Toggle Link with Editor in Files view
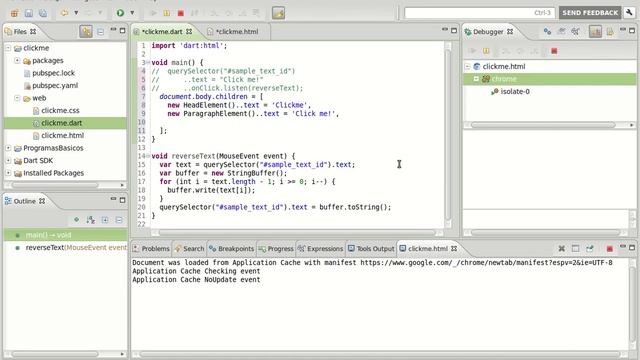This screenshot has height=360, width=640. pos(86,31)
